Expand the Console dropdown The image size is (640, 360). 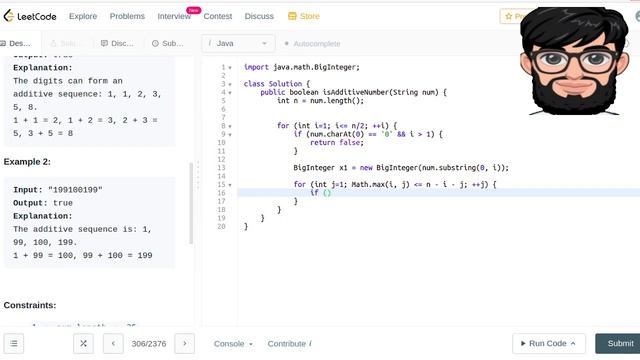233,344
